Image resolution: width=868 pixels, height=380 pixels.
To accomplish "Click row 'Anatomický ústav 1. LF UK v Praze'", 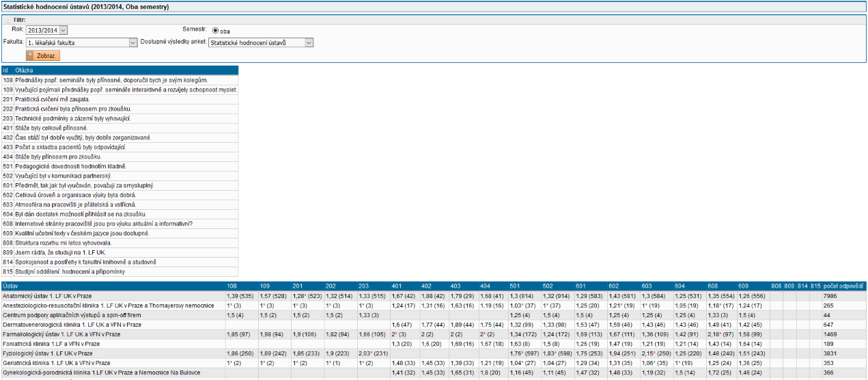I will pyautogui.click(x=52, y=295).
